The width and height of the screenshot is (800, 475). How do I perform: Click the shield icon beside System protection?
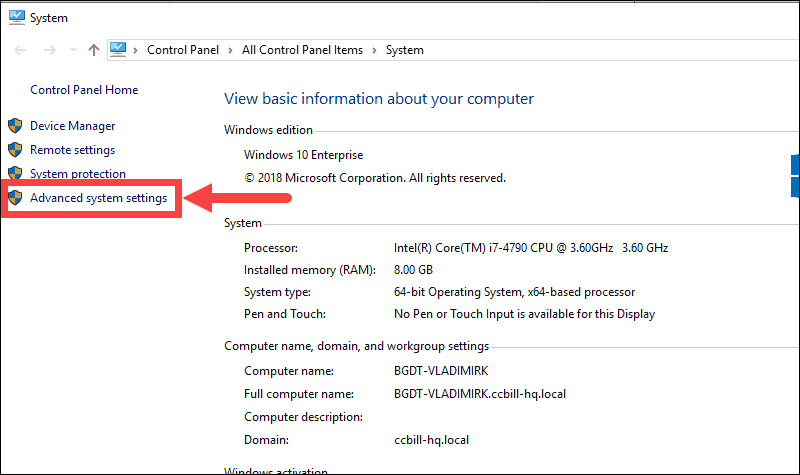click(x=15, y=172)
